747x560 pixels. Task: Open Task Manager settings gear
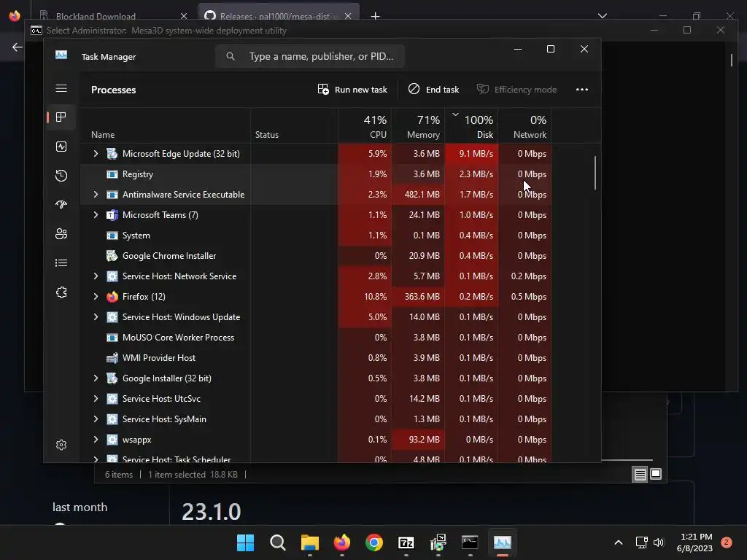coord(61,445)
